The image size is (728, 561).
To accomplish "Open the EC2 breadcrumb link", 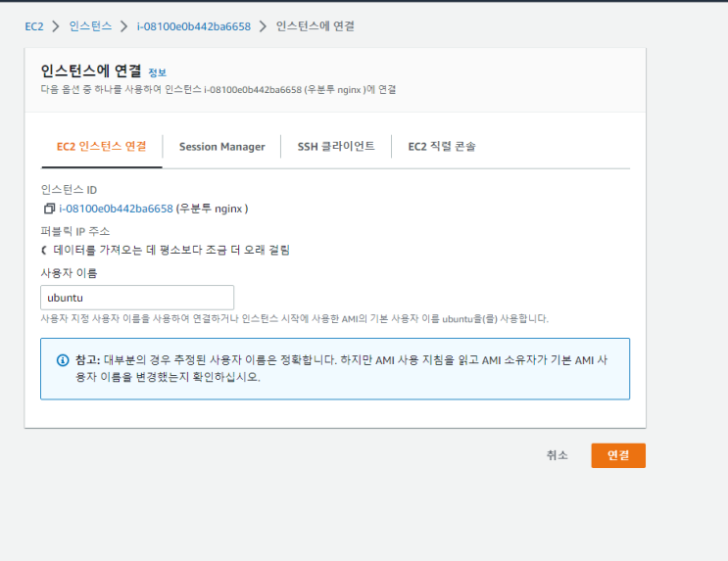I will 34,26.
